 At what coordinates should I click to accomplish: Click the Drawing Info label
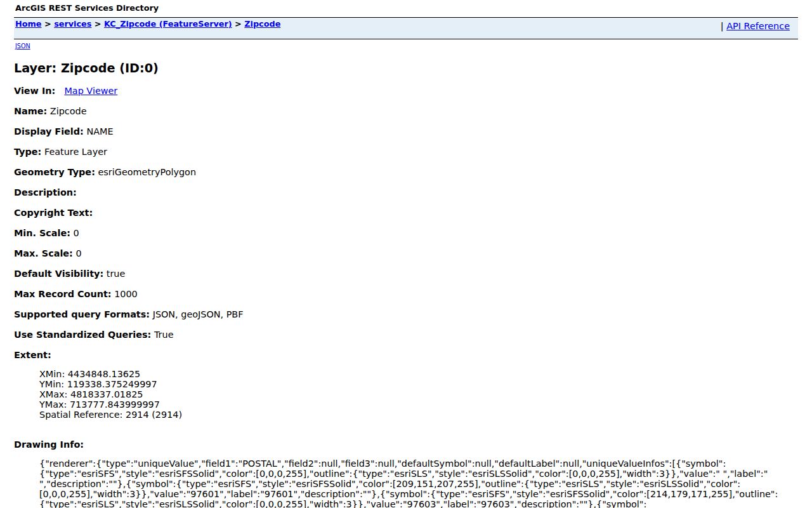point(49,444)
